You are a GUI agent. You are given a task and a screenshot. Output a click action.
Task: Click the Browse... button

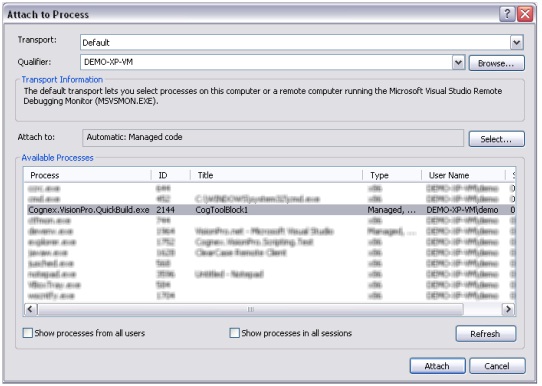pyautogui.click(x=496, y=63)
